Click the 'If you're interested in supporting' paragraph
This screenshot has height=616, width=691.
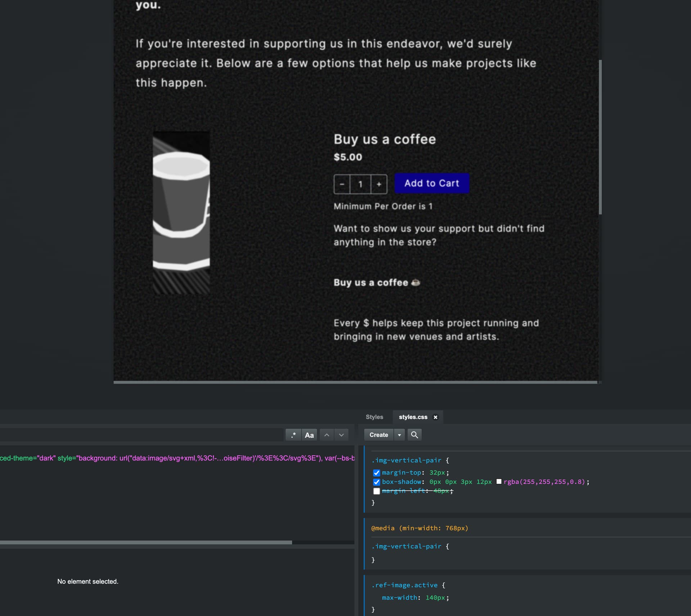click(336, 63)
